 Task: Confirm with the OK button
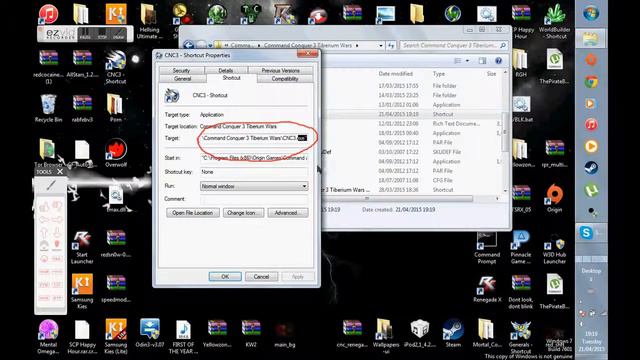225,276
